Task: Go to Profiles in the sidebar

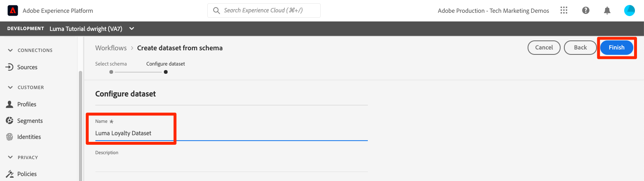Action: pos(26,104)
